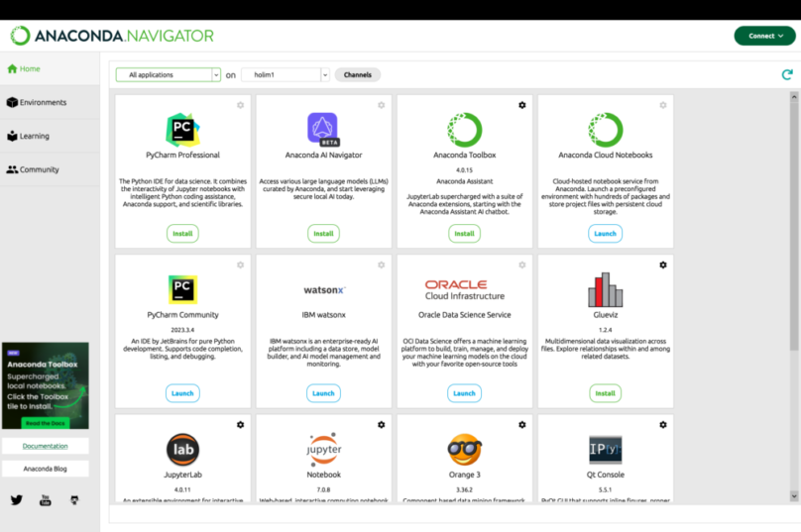Click the refresh icon at top right

pyautogui.click(x=786, y=74)
